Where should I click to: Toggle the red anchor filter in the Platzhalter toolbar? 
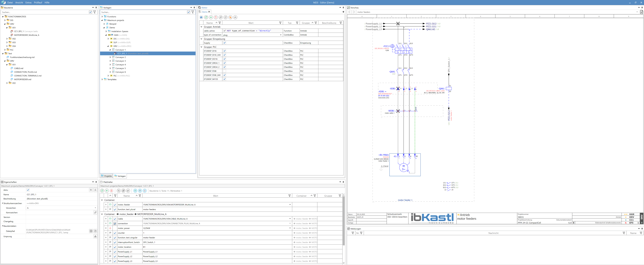[x=145, y=191]
